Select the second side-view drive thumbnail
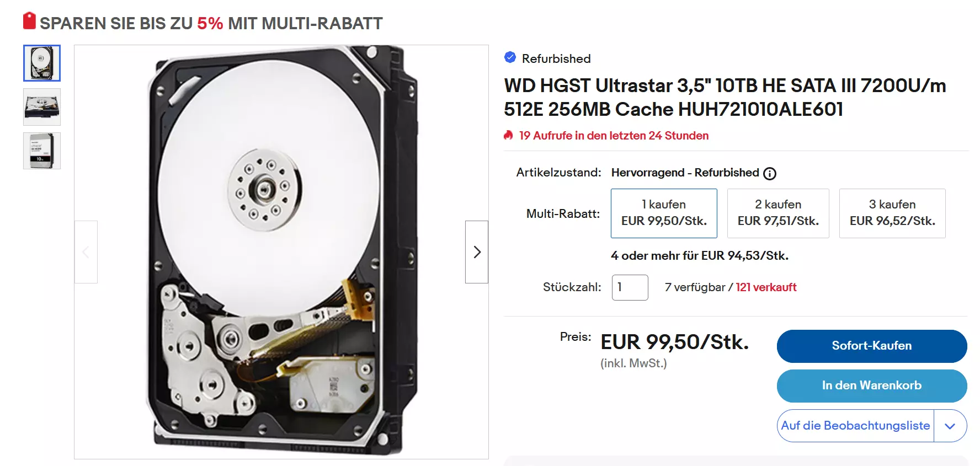 pyautogui.click(x=42, y=107)
